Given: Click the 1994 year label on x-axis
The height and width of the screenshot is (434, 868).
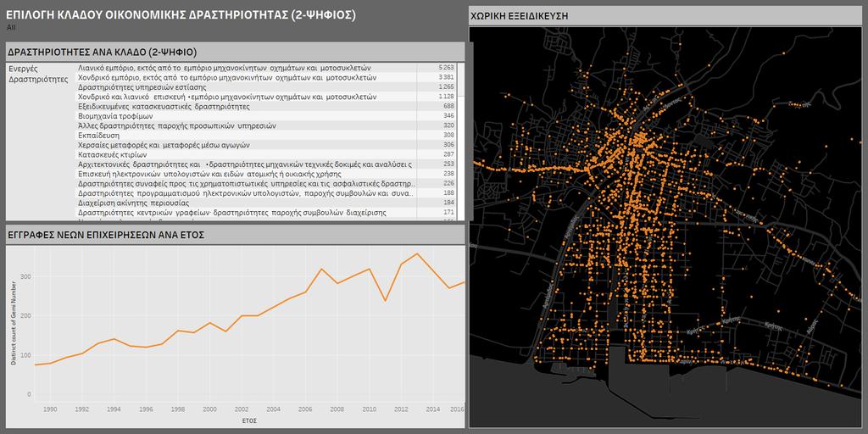Looking at the screenshot, I should pos(114,409).
